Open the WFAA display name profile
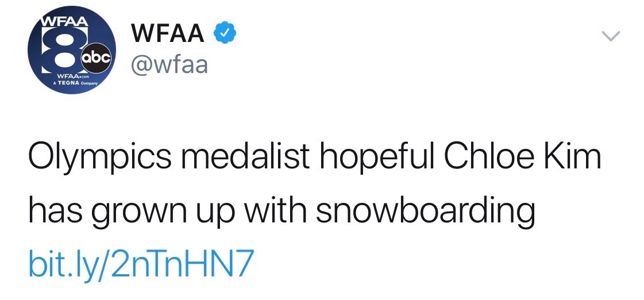Image resolution: width=644 pixels, height=300 pixels. [x=168, y=34]
